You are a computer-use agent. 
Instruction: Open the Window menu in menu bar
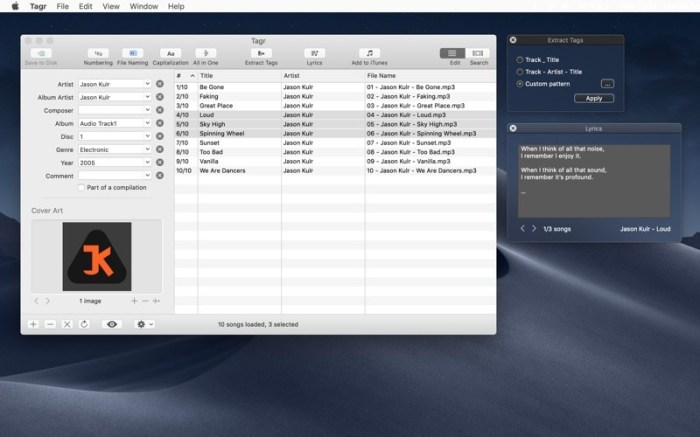click(144, 6)
